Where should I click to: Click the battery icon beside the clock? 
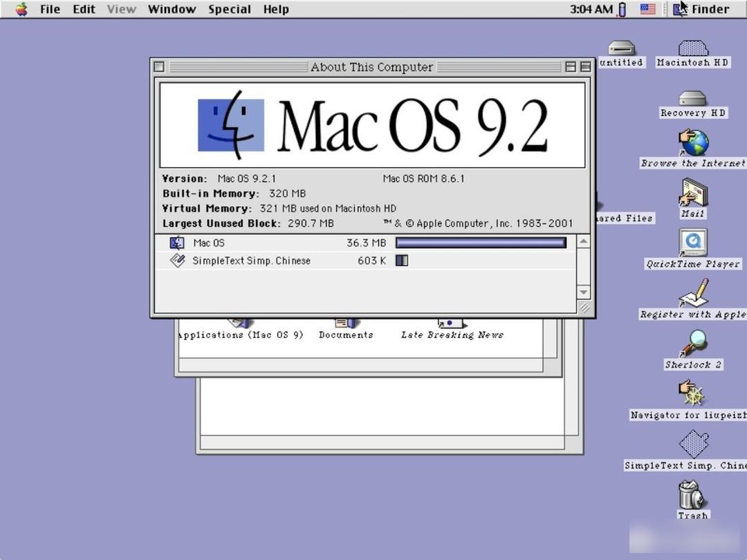[x=622, y=9]
